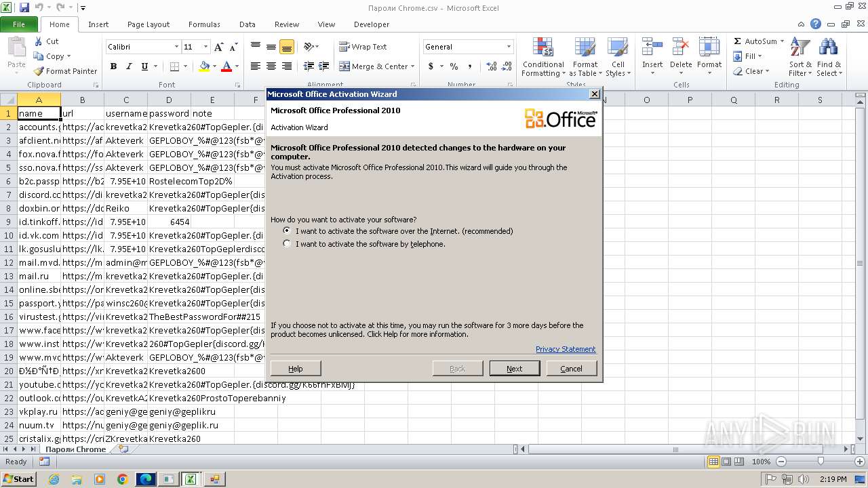Select column D header
The height and width of the screenshot is (488, 868).
point(169,100)
